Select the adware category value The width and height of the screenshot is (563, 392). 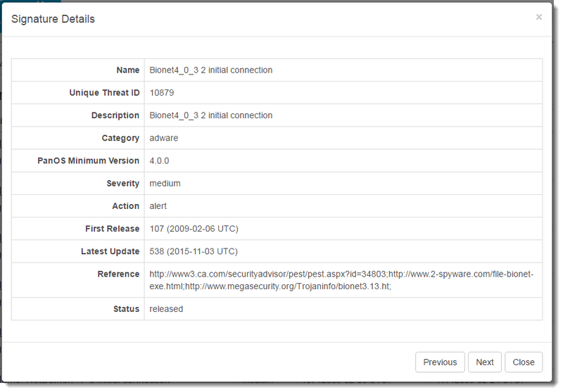[164, 138]
